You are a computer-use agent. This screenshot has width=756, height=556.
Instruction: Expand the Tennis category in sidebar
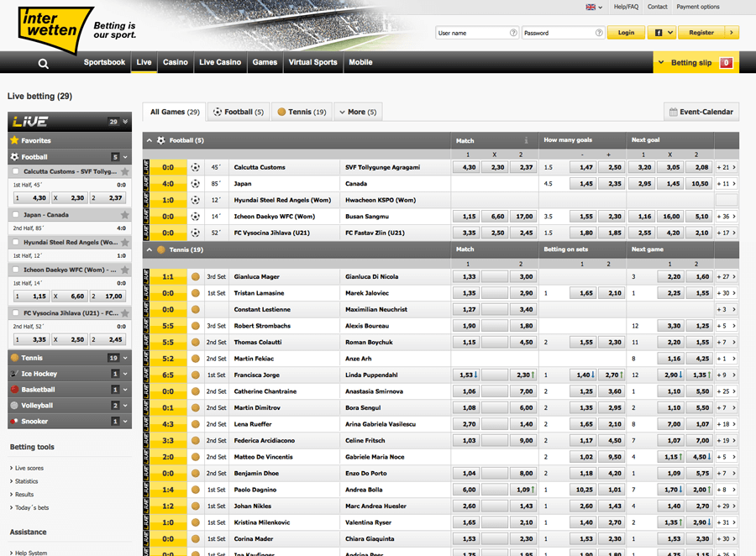(125, 358)
